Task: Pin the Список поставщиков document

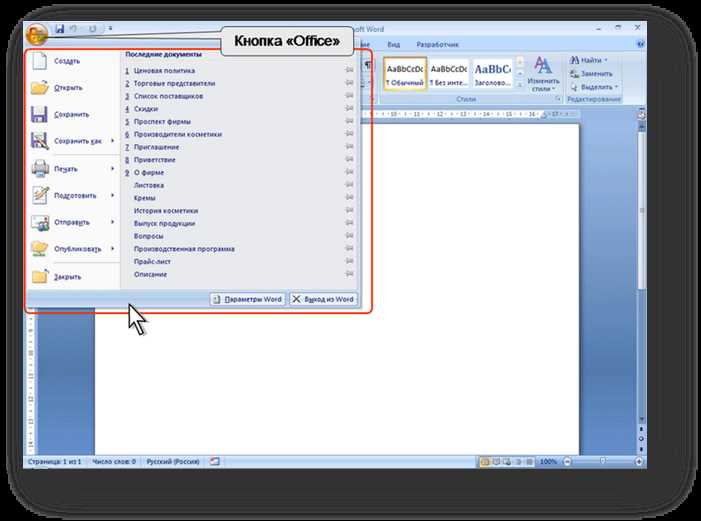Action: click(349, 95)
